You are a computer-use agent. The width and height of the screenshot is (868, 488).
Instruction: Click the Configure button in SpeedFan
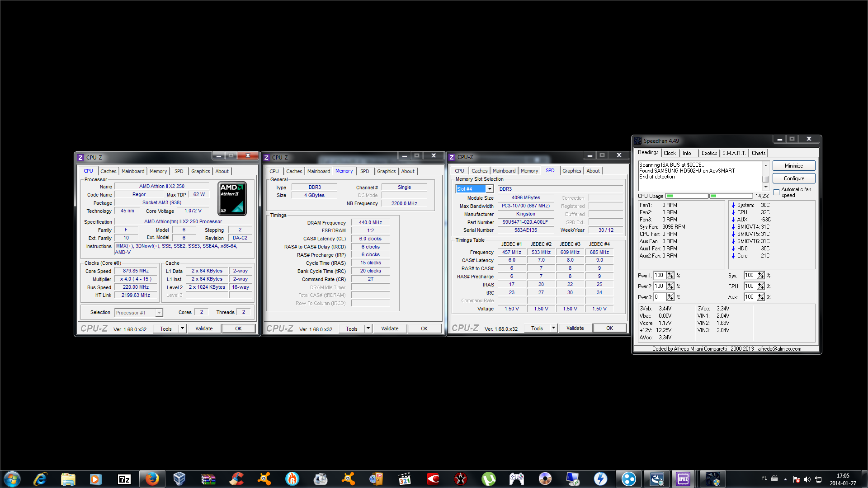click(x=793, y=178)
